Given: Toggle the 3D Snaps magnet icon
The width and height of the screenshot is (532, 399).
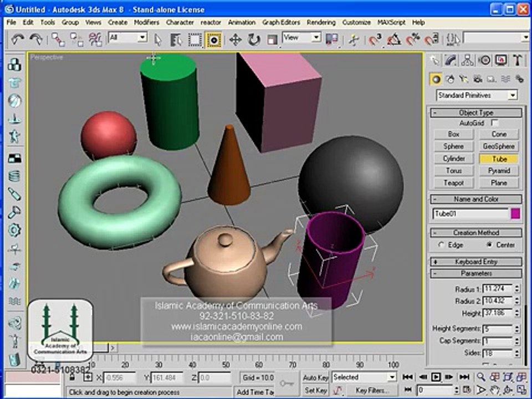Looking at the screenshot, I should 375,40.
